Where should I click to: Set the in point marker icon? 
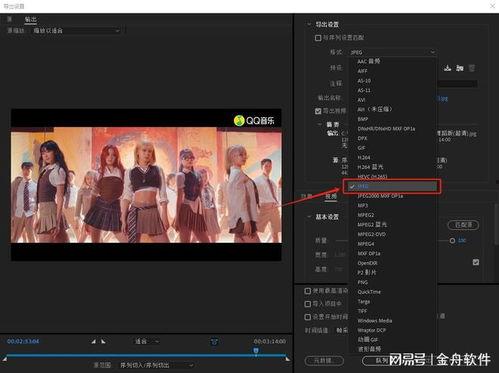tap(93, 341)
